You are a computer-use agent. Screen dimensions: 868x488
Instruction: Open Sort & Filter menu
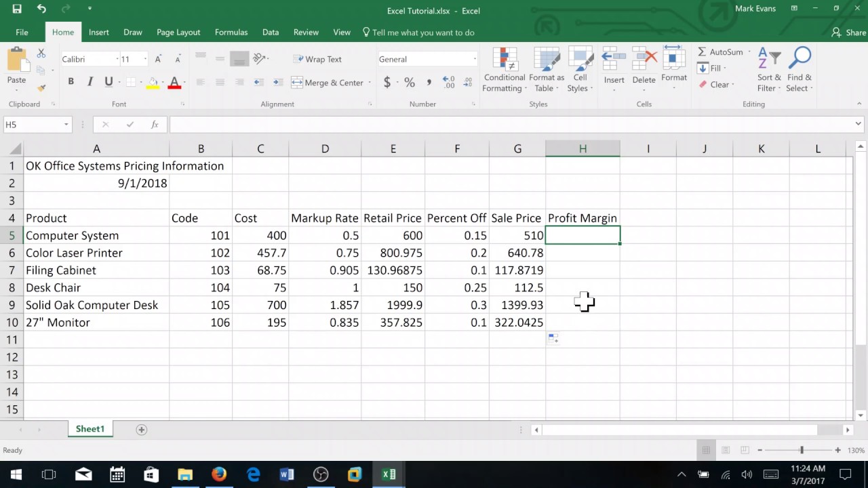(769, 70)
